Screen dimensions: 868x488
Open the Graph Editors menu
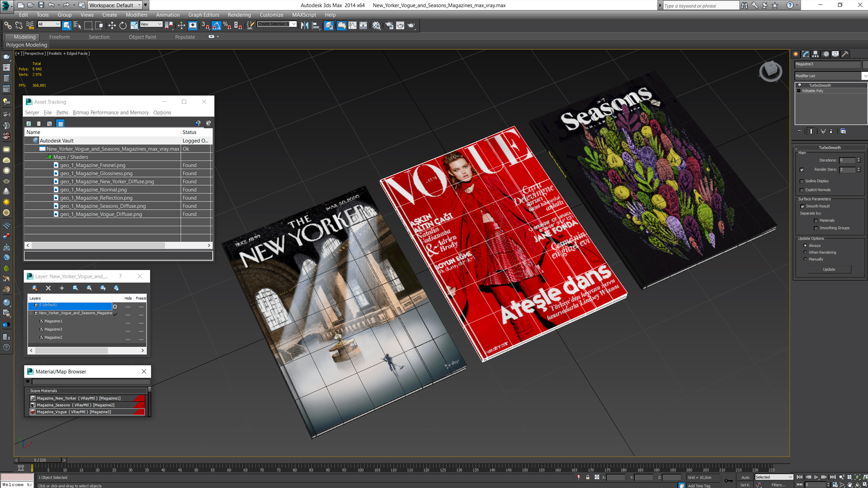(x=203, y=15)
